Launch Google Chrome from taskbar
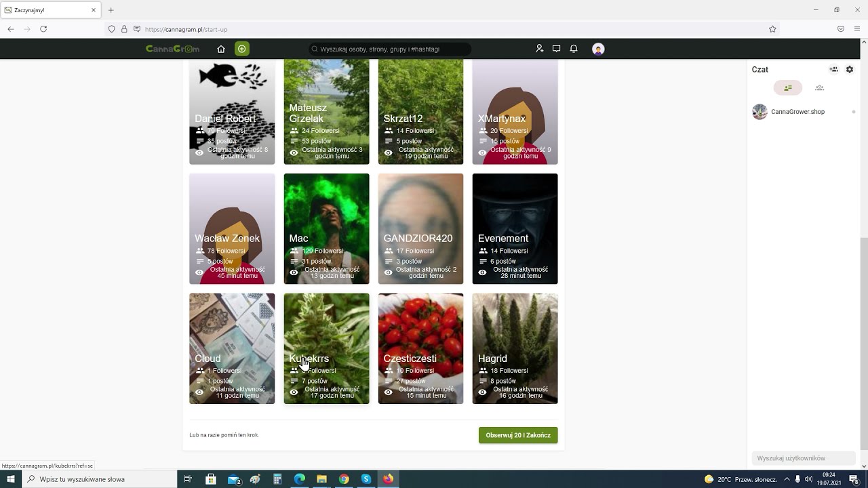This screenshot has height=488, width=868. [x=344, y=479]
